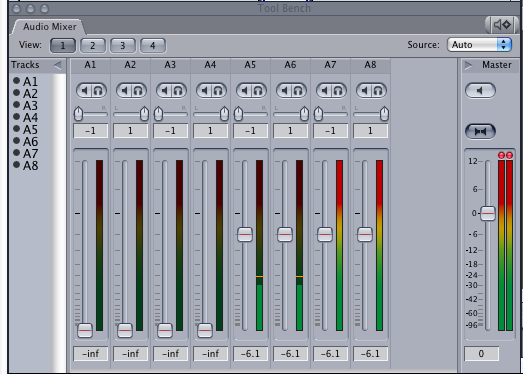Click the A7 volume fader handle
The image size is (523, 374).
click(325, 235)
